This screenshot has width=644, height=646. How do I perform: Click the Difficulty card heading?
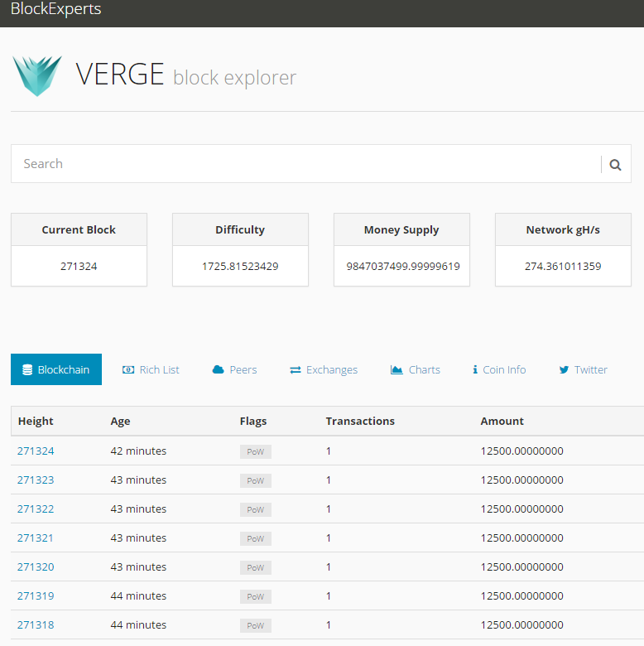240,229
